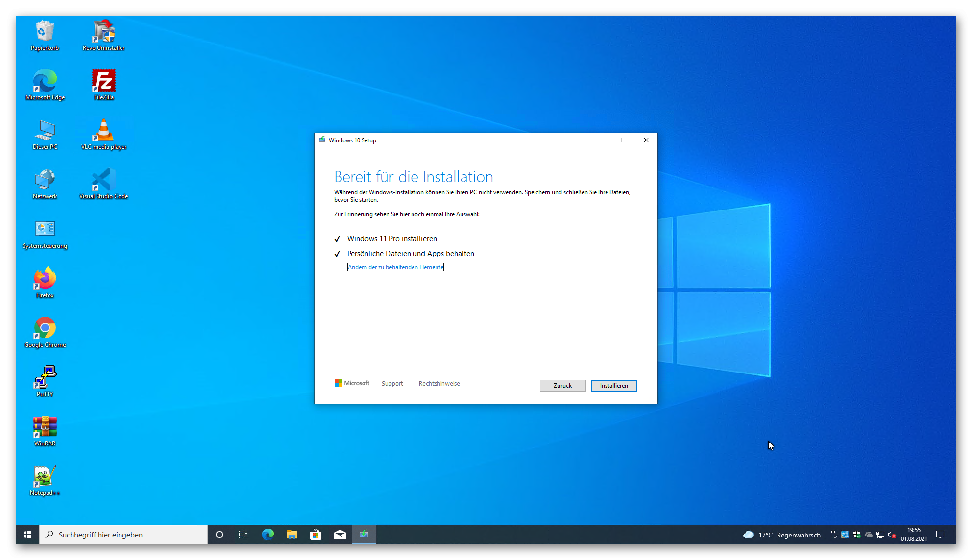Open File Explorer from the taskbar
The height and width of the screenshot is (560, 972).
coord(292,535)
